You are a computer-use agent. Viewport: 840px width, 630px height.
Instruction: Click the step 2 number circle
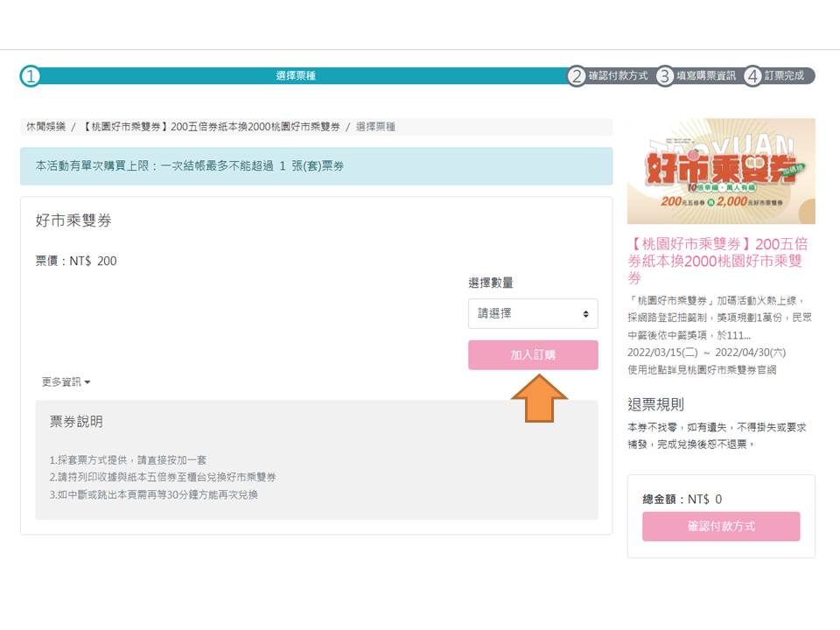click(x=576, y=76)
